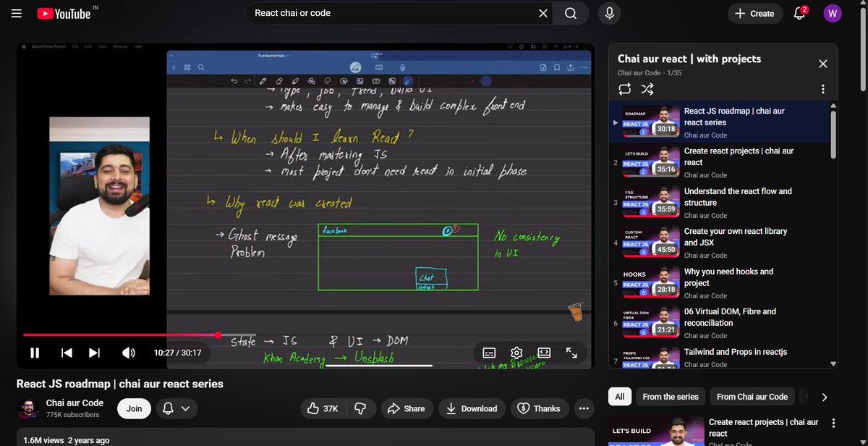Open the subscription notification bell dropdown

176,408
